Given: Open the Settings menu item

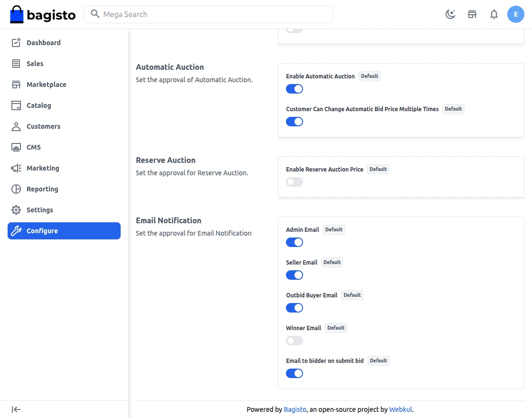Looking at the screenshot, I should 64,210.
